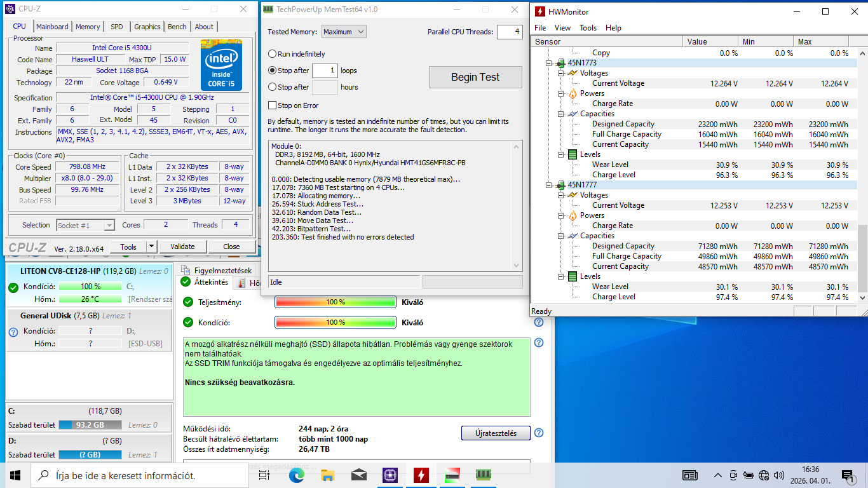The height and width of the screenshot is (488, 868).
Task: Open the Windows Start menu
Action: click(15, 475)
